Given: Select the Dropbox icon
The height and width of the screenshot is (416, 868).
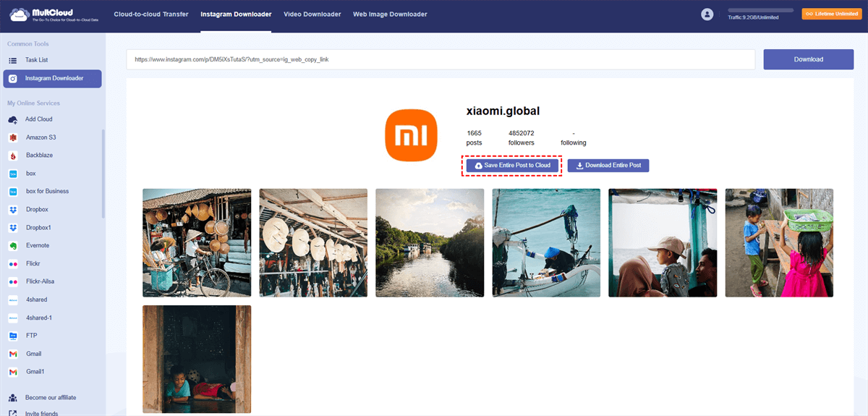Looking at the screenshot, I should (x=12, y=210).
